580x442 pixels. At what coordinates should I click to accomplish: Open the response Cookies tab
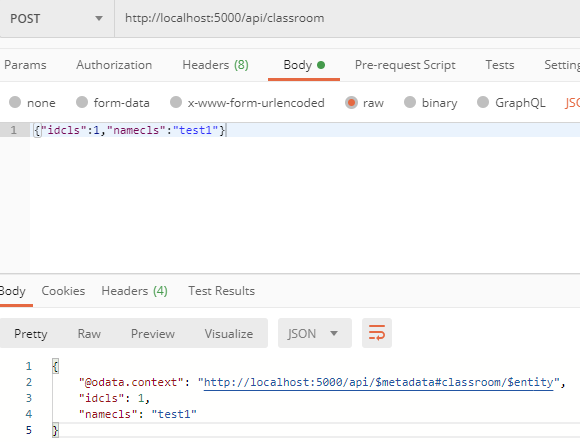[63, 291]
